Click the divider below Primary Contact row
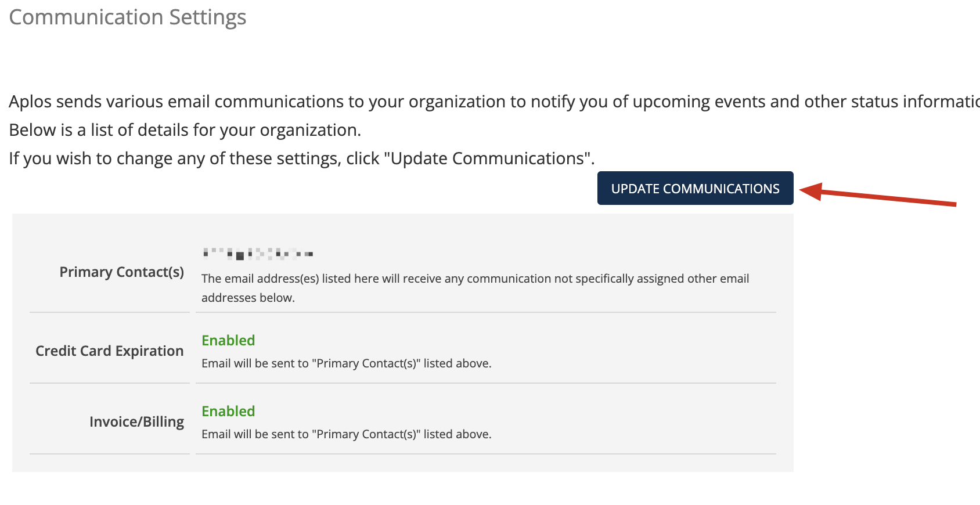Screen dimensions: 980x505 (x=403, y=312)
